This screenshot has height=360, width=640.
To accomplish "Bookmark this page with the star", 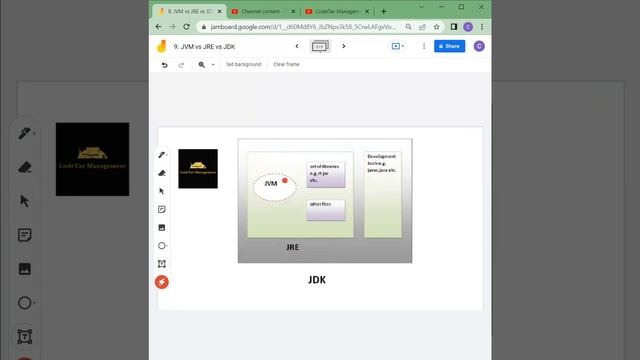I will (436, 27).
